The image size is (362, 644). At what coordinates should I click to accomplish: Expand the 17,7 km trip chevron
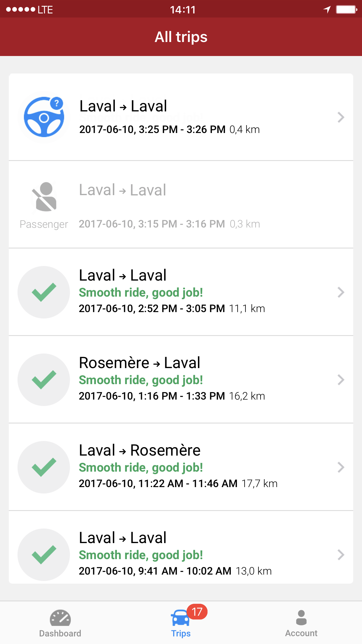tap(341, 467)
